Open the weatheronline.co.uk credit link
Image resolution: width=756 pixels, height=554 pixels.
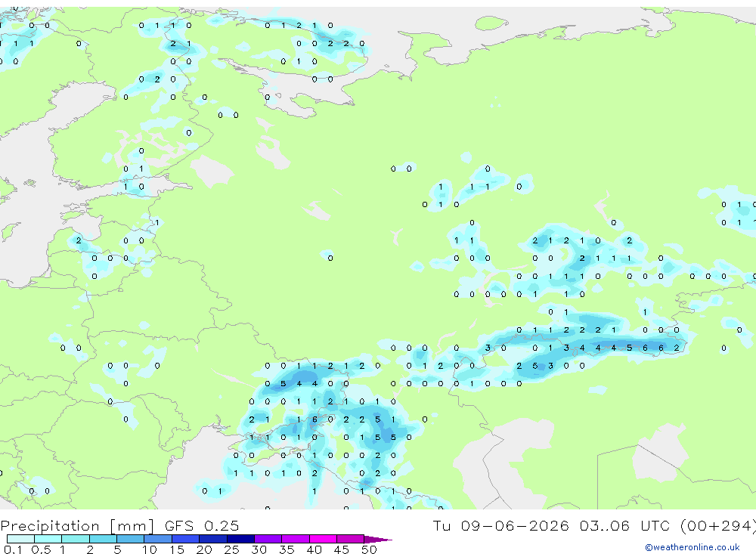(692, 547)
